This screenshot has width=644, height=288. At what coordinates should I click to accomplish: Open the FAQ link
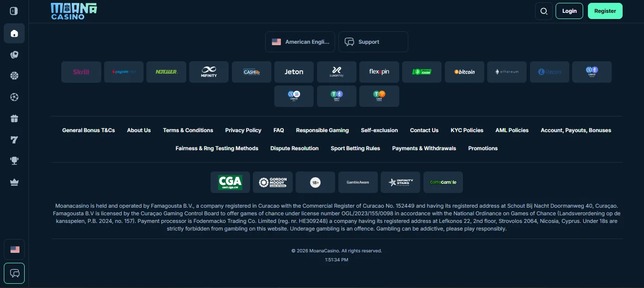coord(279,130)
